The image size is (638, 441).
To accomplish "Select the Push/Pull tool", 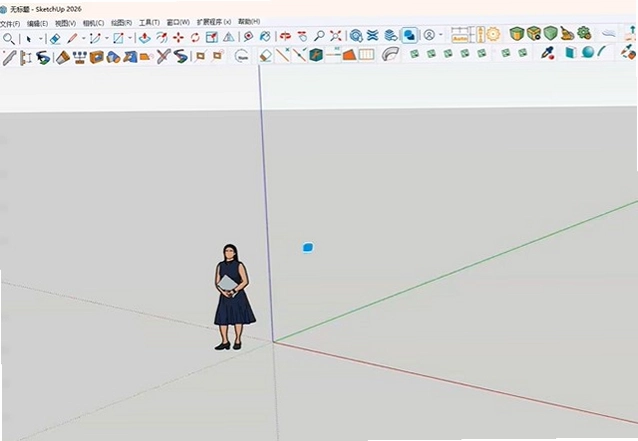I will tap(144, 38).
